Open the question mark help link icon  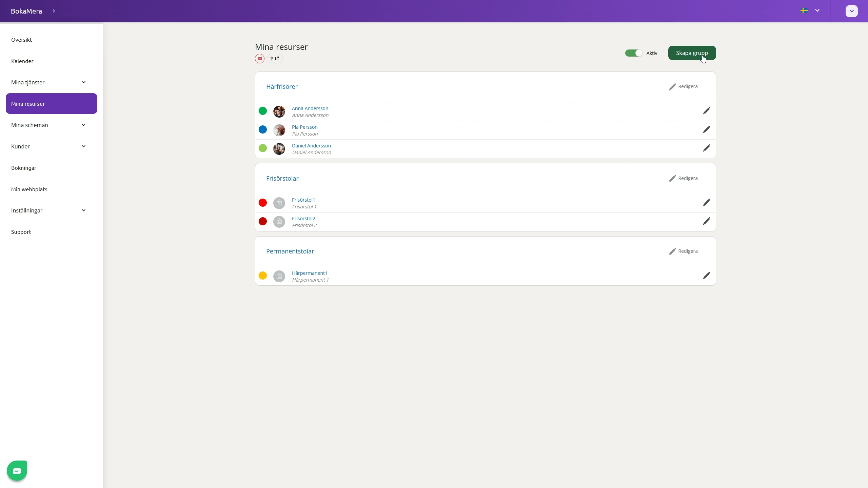coord(275,59)
